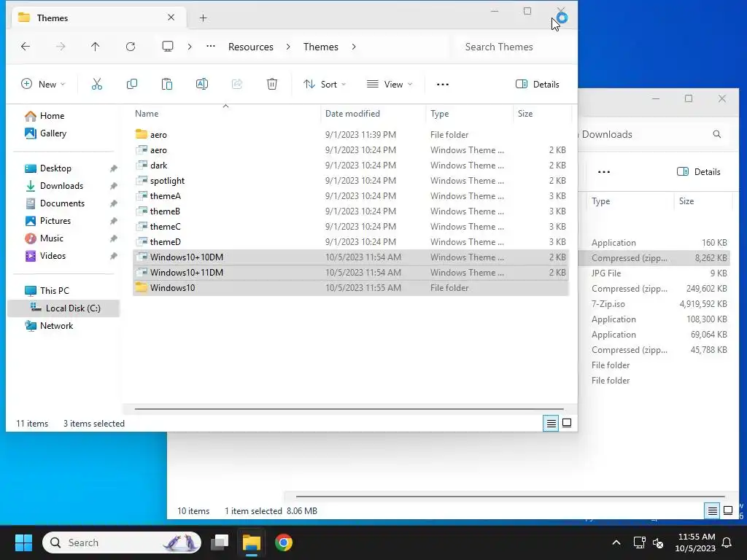
Task: Open Downloads in quick access
Action: 61,186
